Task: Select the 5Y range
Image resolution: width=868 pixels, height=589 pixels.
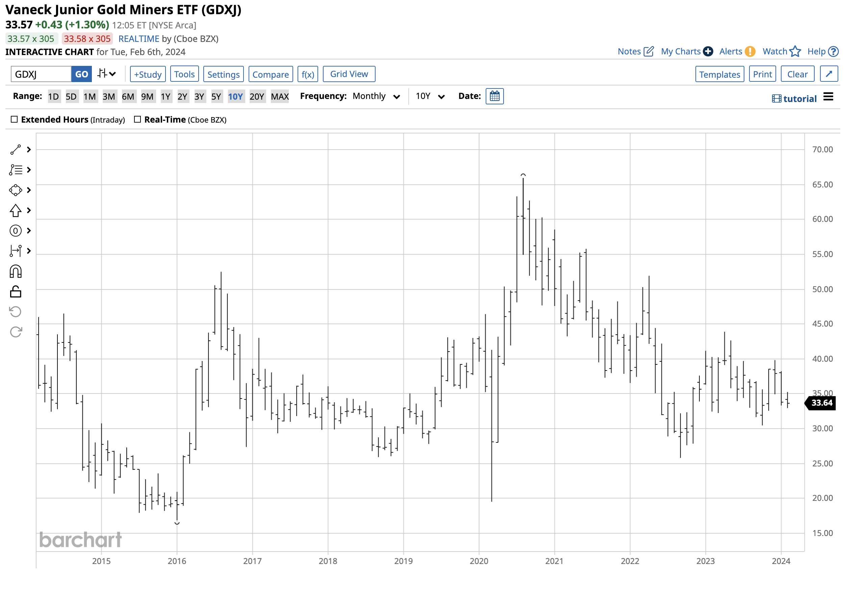Action: click(x=216, y=97)
